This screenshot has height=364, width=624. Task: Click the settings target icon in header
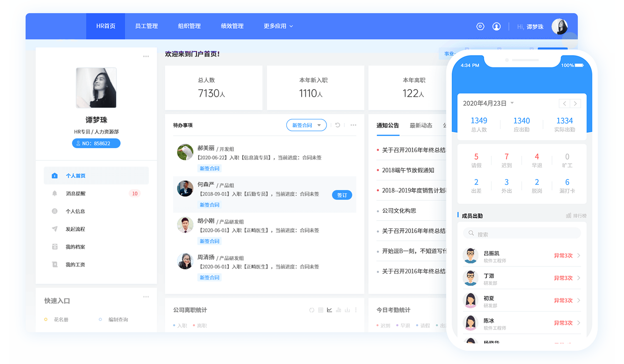click(480, 26)
